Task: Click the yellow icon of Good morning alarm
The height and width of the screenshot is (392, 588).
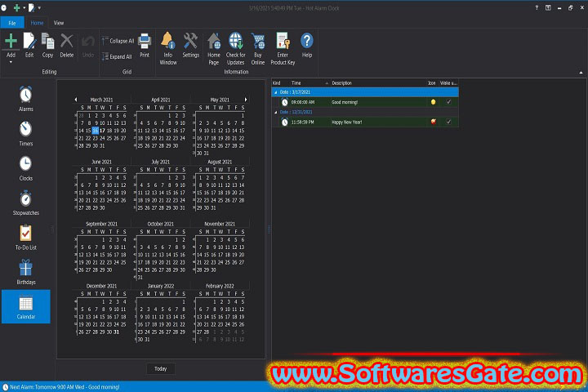Action: pyautogui.click(x=433, y=101)
